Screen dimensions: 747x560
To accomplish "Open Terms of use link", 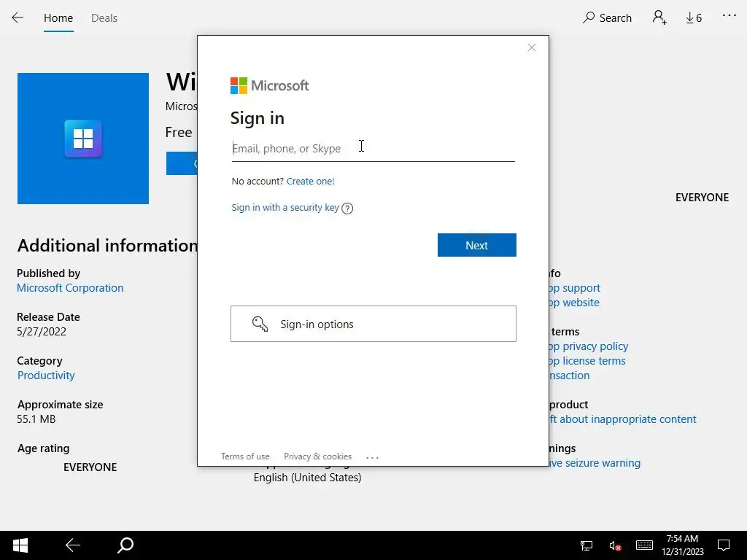I will click(245, 456).
